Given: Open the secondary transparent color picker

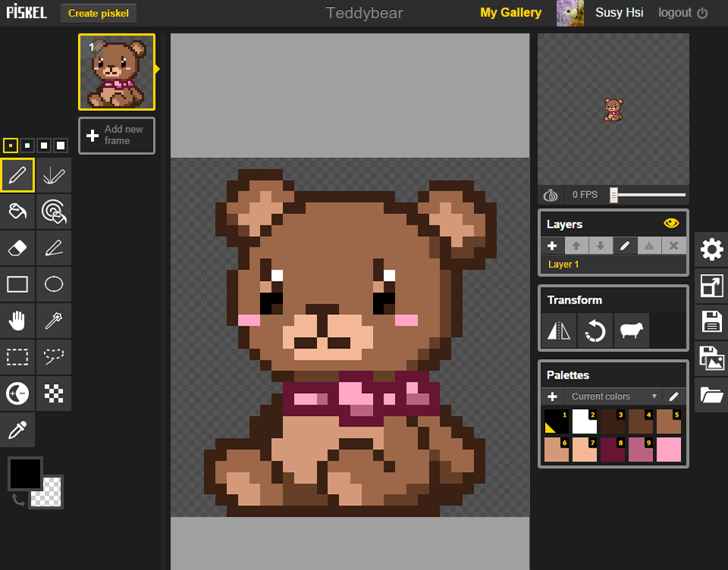Looking at the screenshot, I should (x=51, y=496).
